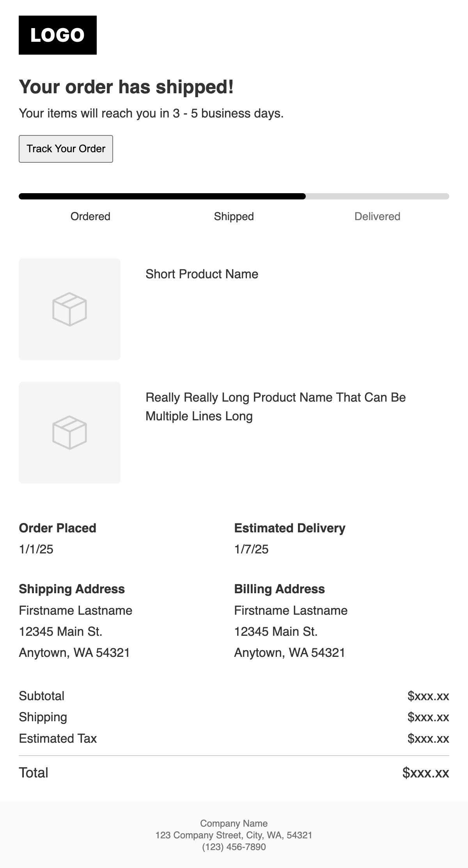The width and height of the screenshot is (468, 868).
Task: Click the unfilled gray end of the progress bar
Action: click(378, 196)
